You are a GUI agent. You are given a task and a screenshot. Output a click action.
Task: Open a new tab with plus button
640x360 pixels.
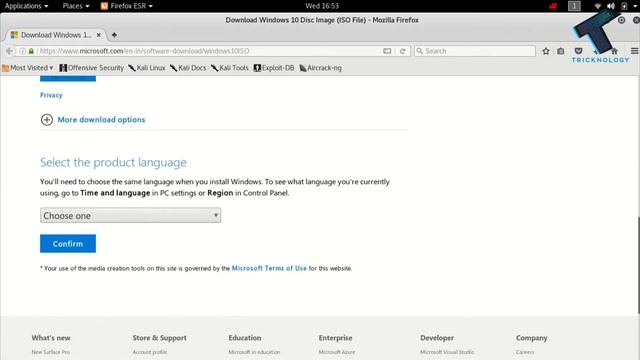point(114,35)
